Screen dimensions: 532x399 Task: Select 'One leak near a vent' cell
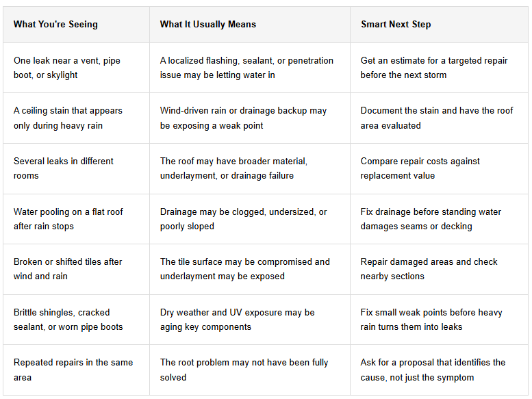point(76,68)
